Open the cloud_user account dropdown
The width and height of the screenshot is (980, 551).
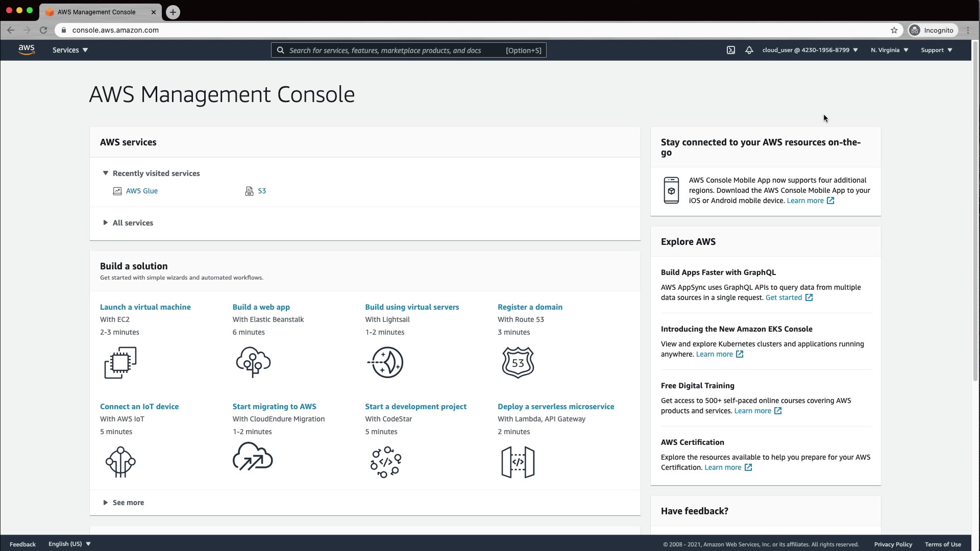tap(810, 50)
